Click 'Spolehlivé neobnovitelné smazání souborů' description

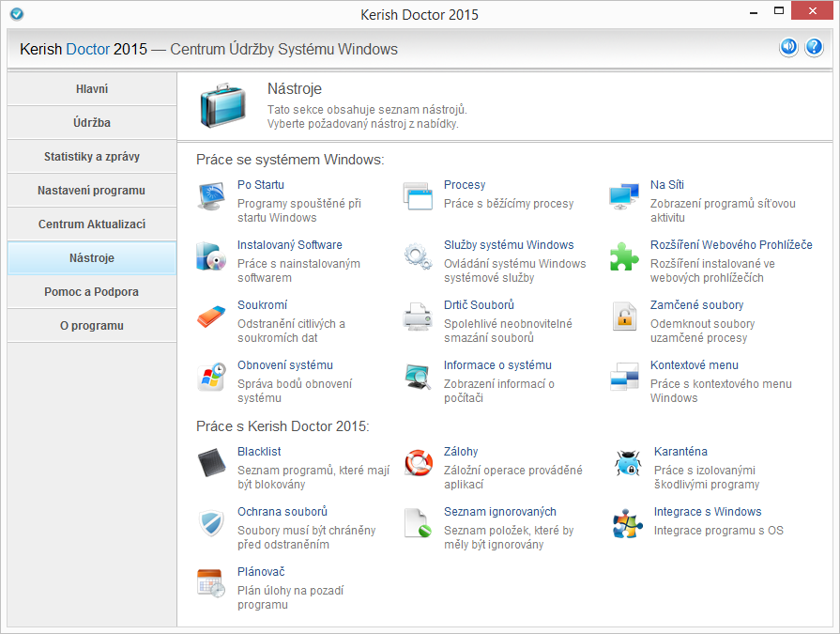(x=508, y=331)
